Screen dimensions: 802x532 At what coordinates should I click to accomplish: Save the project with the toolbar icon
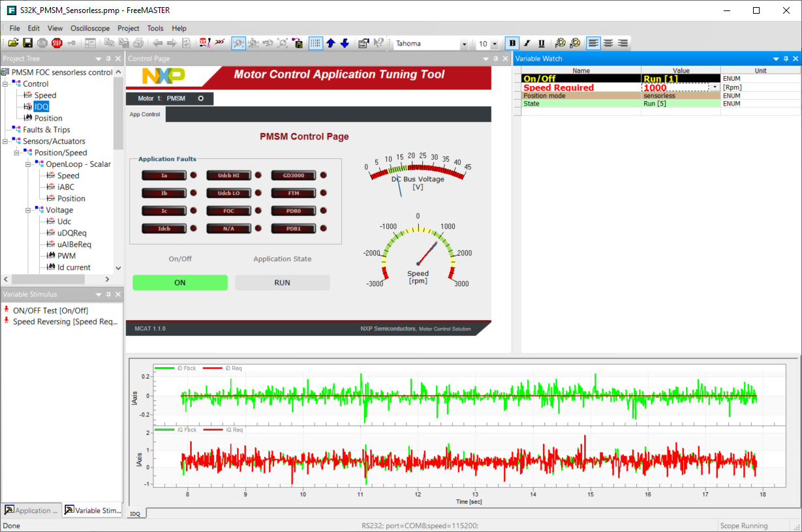coord(27,43)
